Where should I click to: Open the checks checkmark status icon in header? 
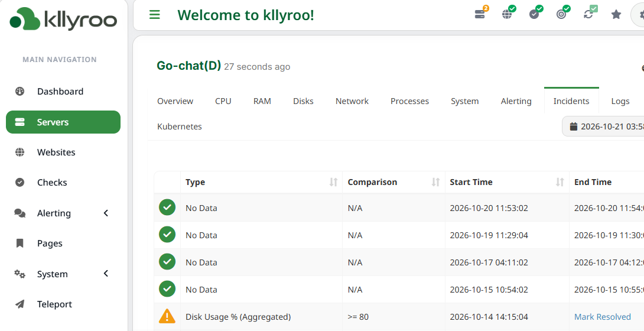pyautogui.click(x=534, y=14)
